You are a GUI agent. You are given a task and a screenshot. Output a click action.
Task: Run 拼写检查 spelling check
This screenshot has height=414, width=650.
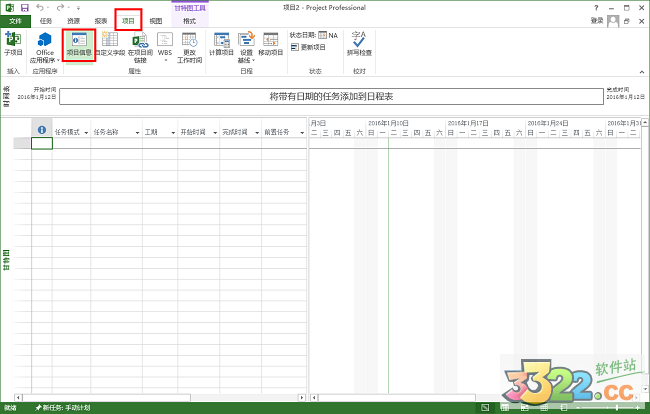click(x=359, y=44)
